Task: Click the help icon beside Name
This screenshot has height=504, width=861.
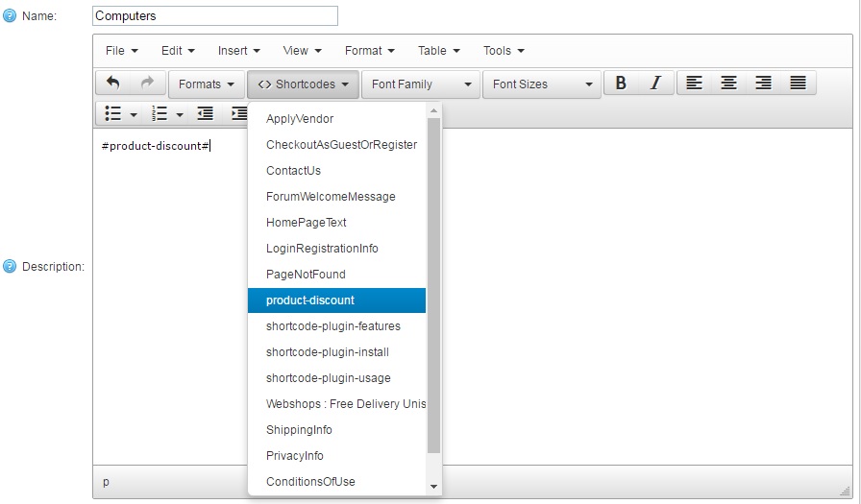Action: click(10, 16)
